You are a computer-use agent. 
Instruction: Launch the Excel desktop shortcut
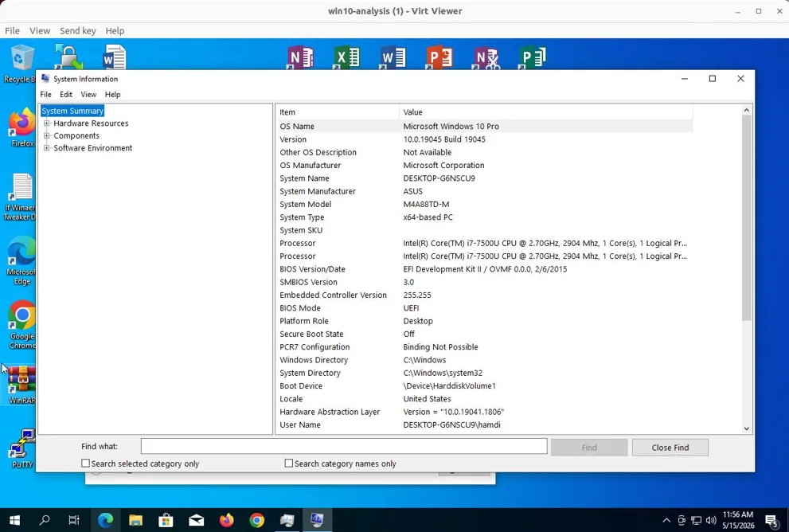346,57
